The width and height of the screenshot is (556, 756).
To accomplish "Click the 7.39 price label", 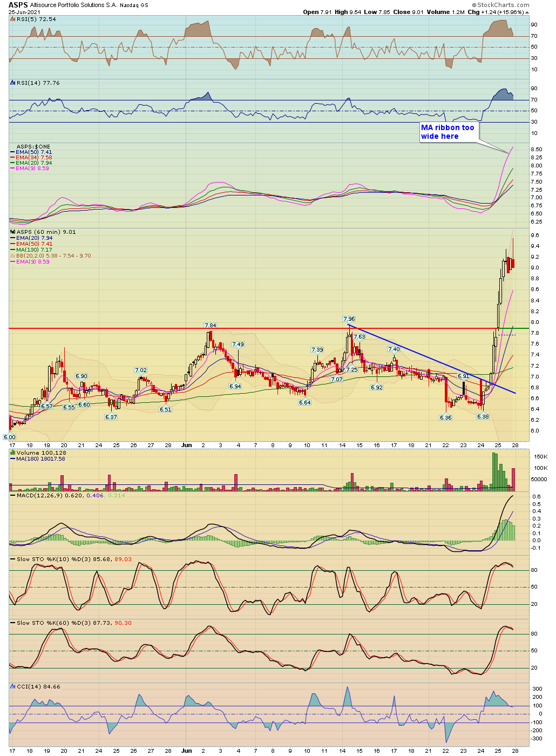I will pyautogui.click(x=317, y=350).
